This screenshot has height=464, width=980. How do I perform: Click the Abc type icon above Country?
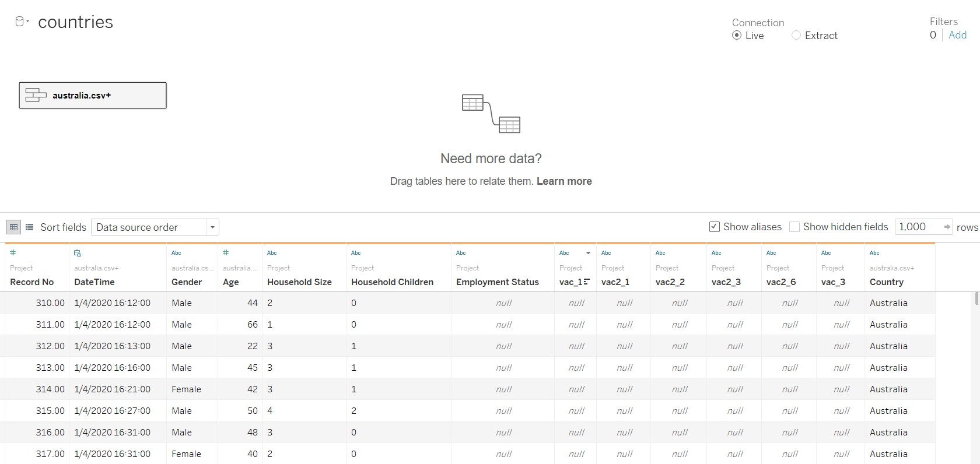click(x=874, y=253)
